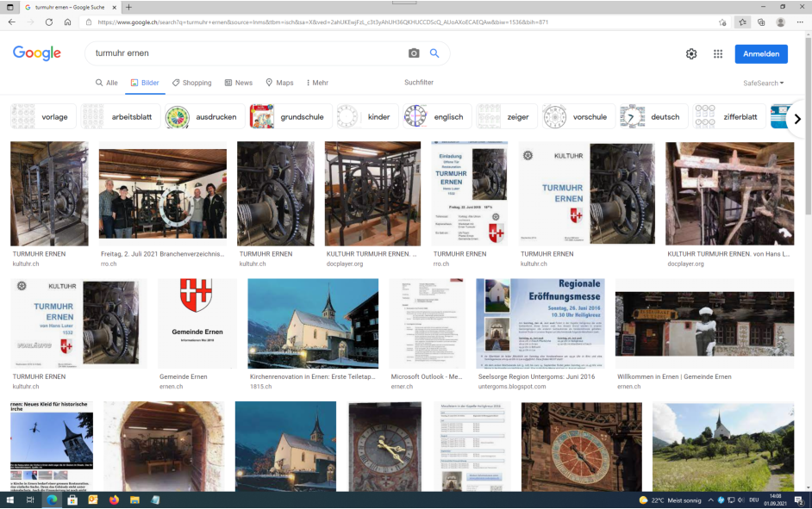812x509 pixels.
Task: Filter results by the grundschule chip
Action: point(286,117)
